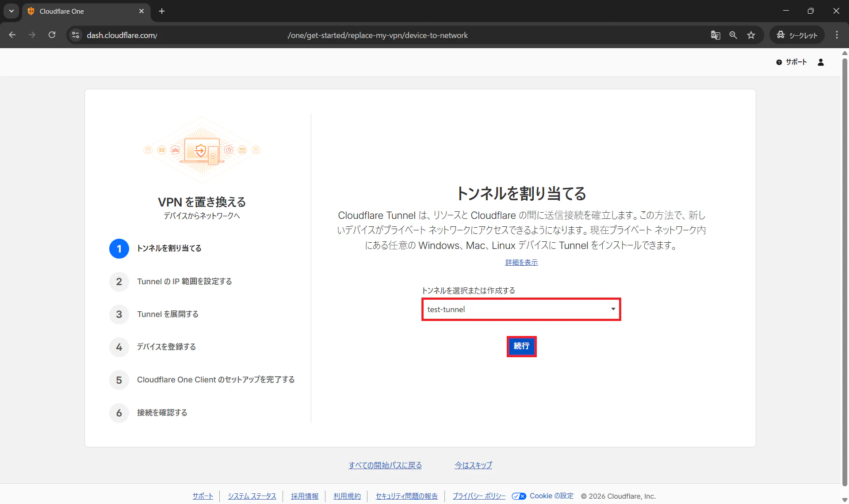The width and height of the screenshot is (849, 504).
Task: Click the scrollbar down arrow
Action: pos(845,500)
